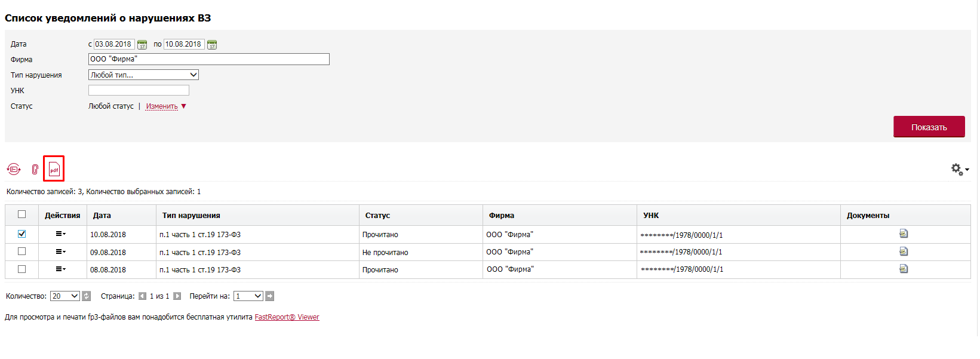This screenshot has height=359, width=980.
Task: Click the red triangle beside Изменить
Action: coord(184,106)
